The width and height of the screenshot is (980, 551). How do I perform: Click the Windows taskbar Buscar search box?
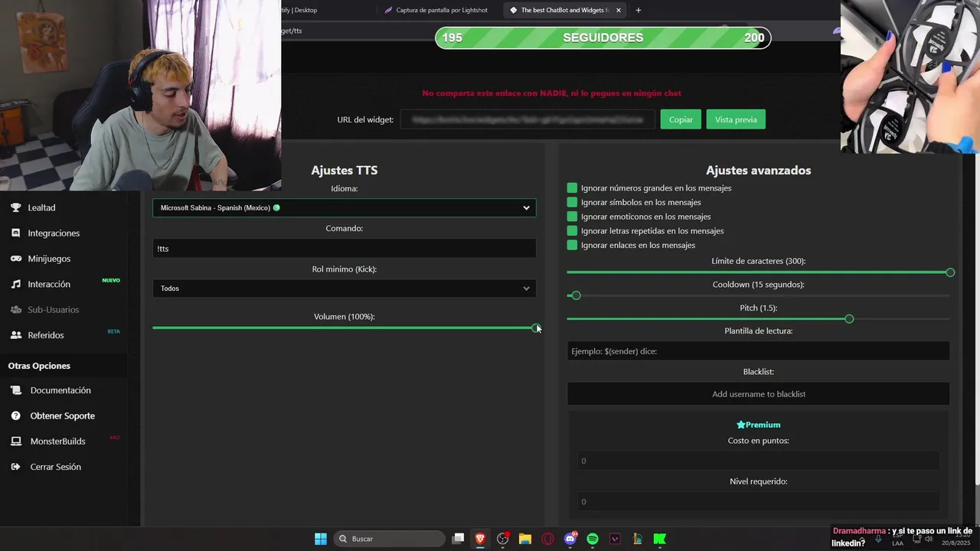point(390,539)
